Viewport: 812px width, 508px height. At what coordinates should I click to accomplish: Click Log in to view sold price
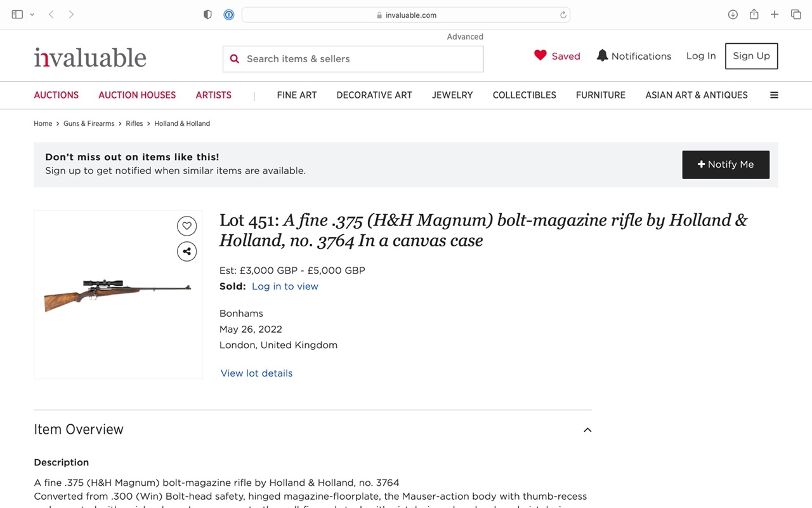(285, 286)
